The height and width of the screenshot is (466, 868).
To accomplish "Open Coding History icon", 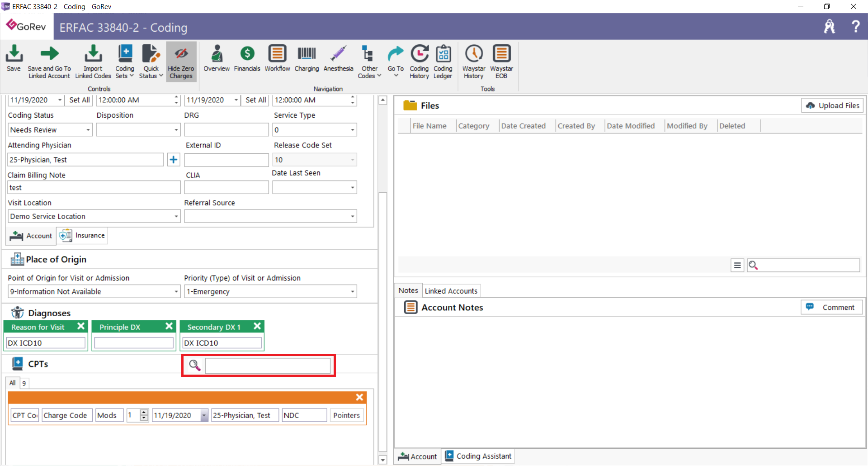I will (419, 62).
